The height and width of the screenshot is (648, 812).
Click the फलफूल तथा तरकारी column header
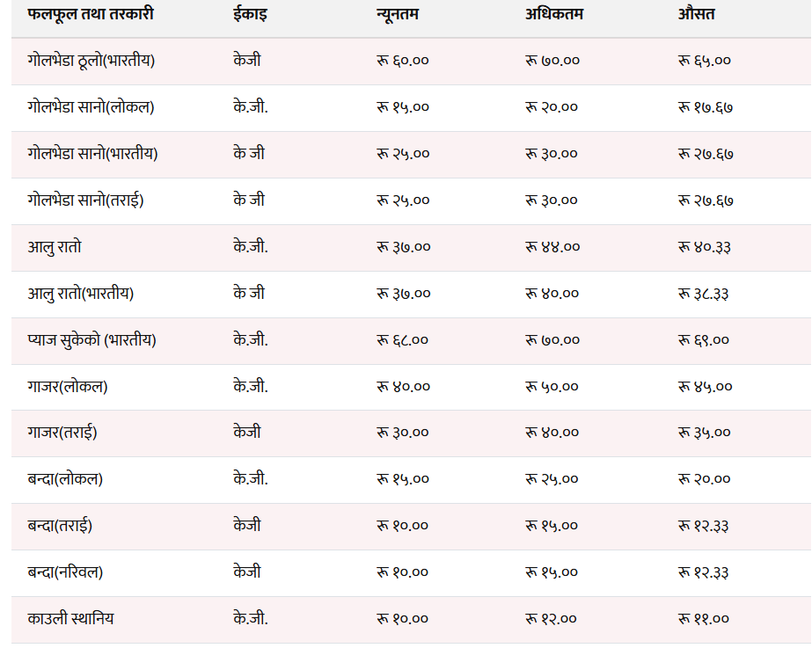pyautogui.click(x=91, y=14)
